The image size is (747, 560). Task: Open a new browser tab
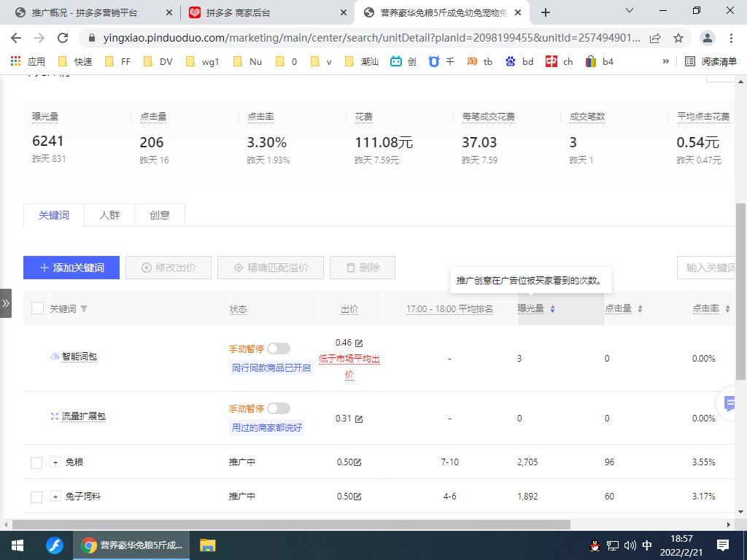tap(546, 13)
